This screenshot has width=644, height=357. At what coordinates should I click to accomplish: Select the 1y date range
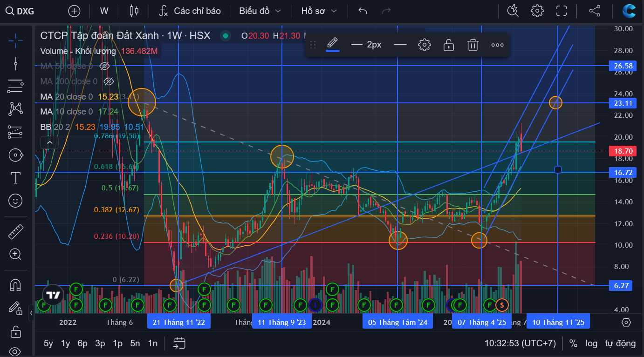(65, 344)
